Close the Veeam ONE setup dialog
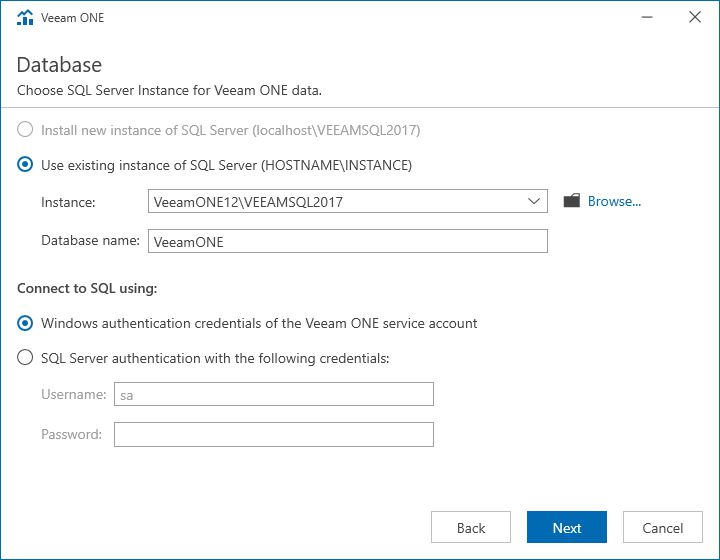Screen dimensions: 720x560 (x=695, y=17)
